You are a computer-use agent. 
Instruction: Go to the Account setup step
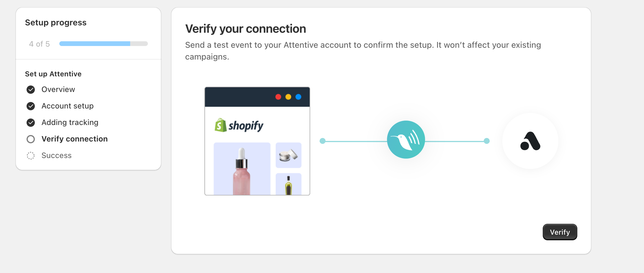(67, 106)
